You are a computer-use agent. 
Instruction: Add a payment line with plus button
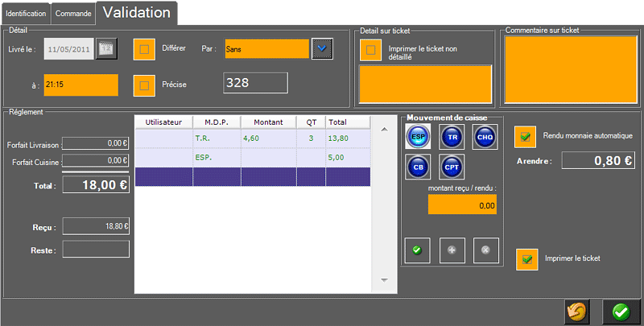pos(452,250)
